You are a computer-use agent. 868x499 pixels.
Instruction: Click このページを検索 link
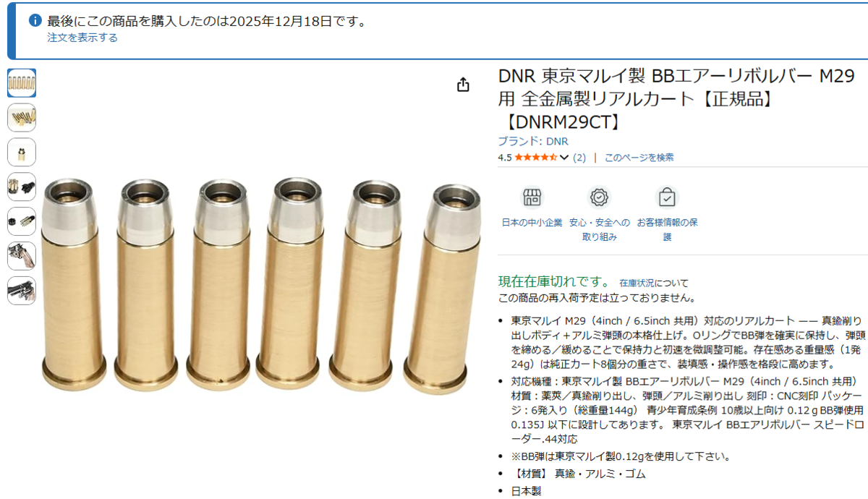[x=639, y=157]
